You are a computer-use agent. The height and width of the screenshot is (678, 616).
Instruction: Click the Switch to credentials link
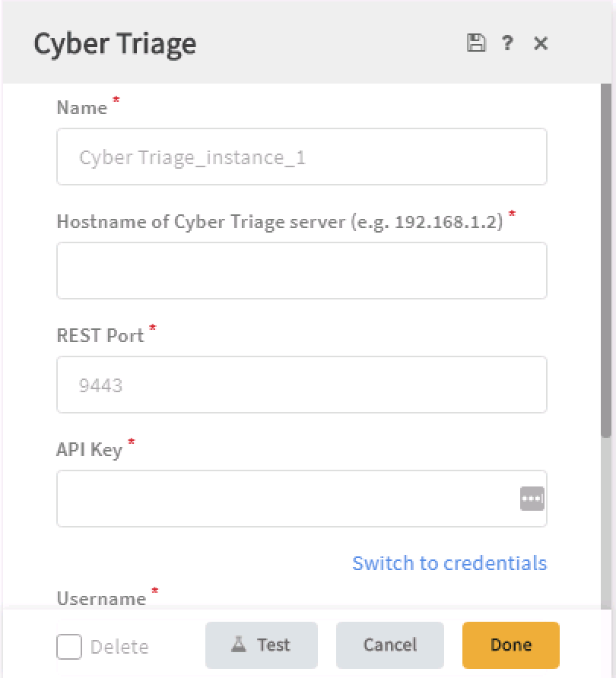click(x=449, y=563)
